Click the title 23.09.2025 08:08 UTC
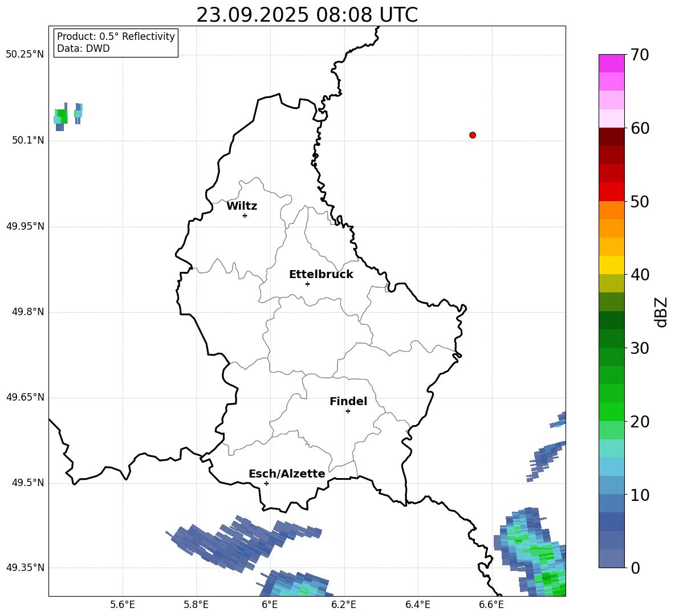The height and width of the screenshot is (616, 675). [307, 15]
